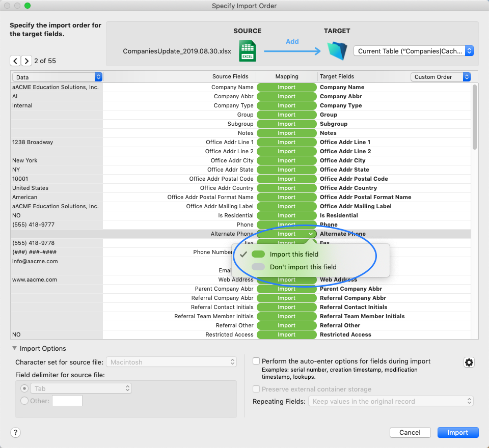Open the Custom Order sort dropdown
Viewport: 489px width, 448px height.
coord(440,77)
